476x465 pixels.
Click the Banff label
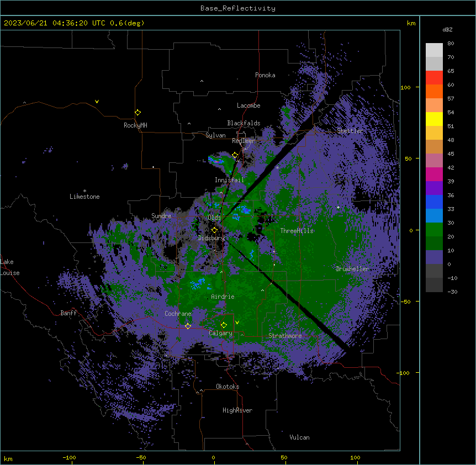point(68,313)
